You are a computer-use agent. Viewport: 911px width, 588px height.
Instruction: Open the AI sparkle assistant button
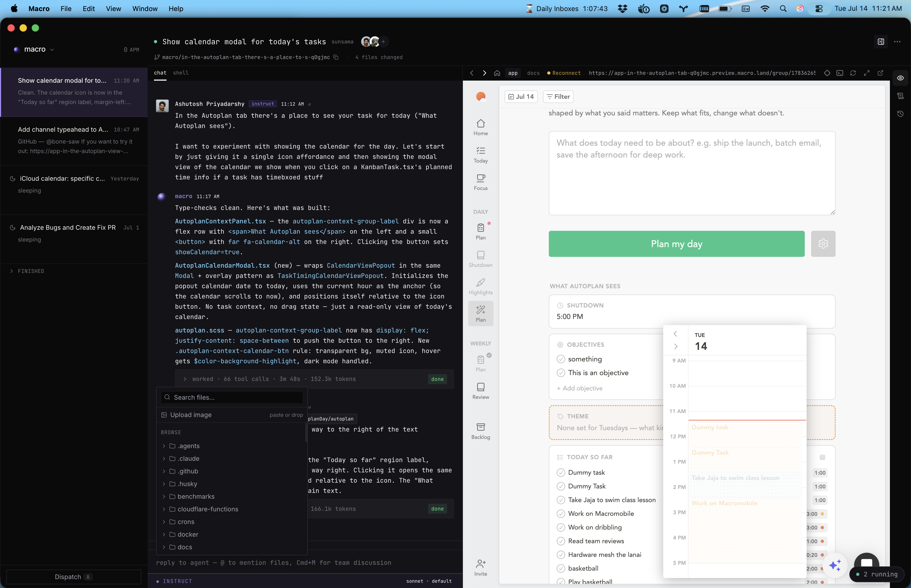tap(835, 565)
